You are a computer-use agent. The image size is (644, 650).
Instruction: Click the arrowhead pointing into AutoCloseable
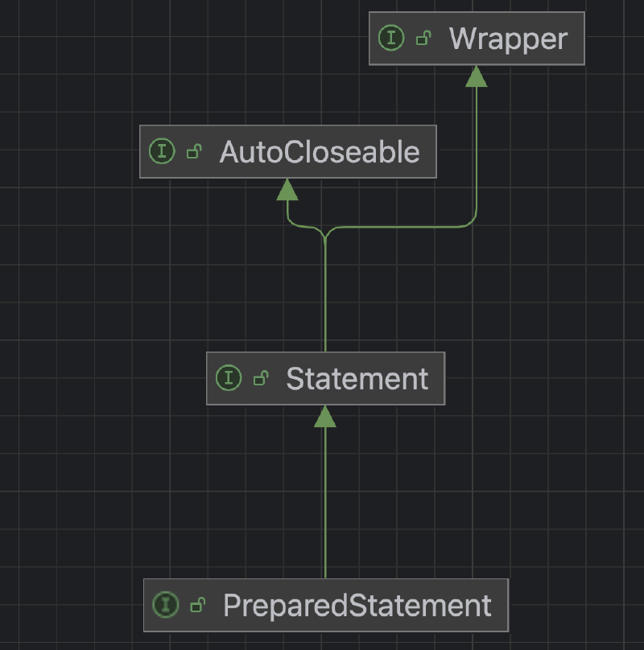click(x=287, y=189)
